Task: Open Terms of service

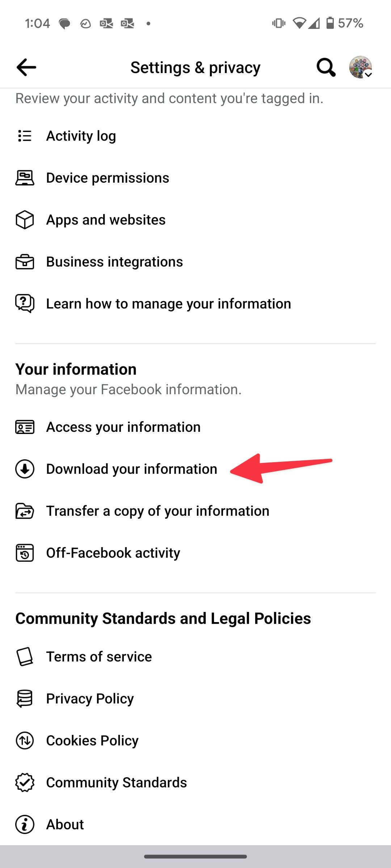Action: [x=99, y=657]
